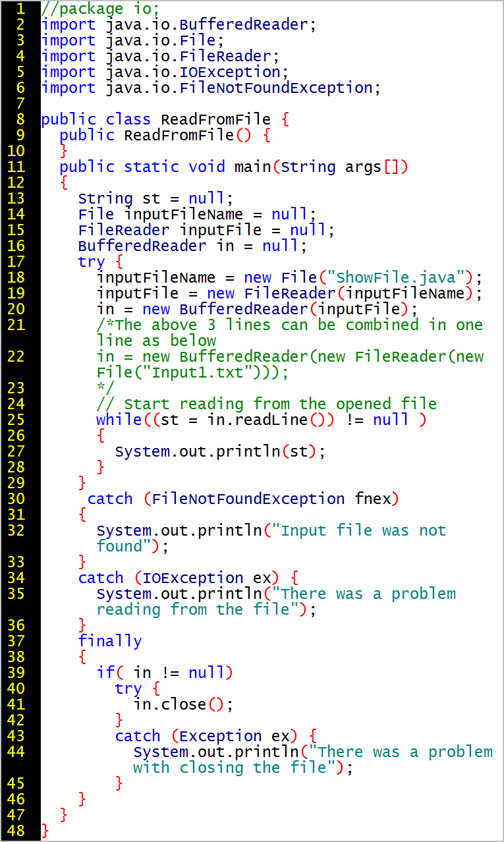Select "public static void main(String args[])" line
Image resolution: width=504 pixels, height=842 pixels.
point(234,167)
